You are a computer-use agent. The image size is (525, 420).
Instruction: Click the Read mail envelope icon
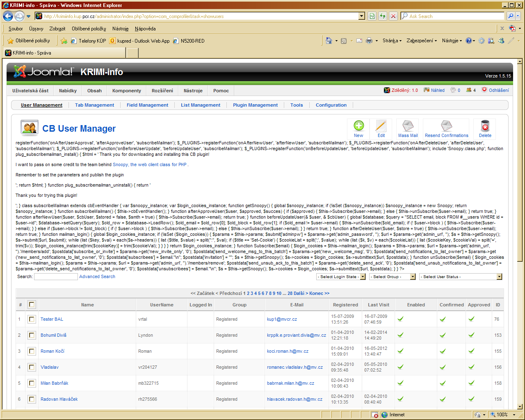tap(359, 41)
